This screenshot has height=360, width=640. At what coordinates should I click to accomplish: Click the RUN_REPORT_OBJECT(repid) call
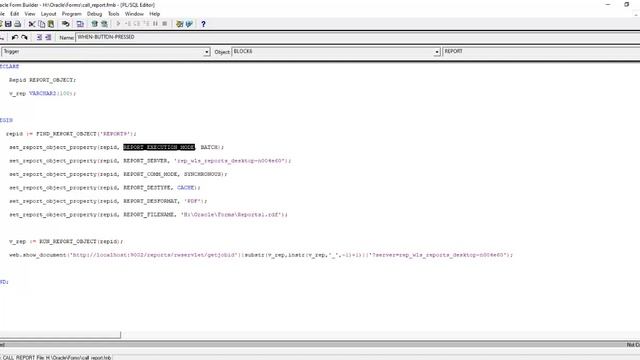(80, 241)
